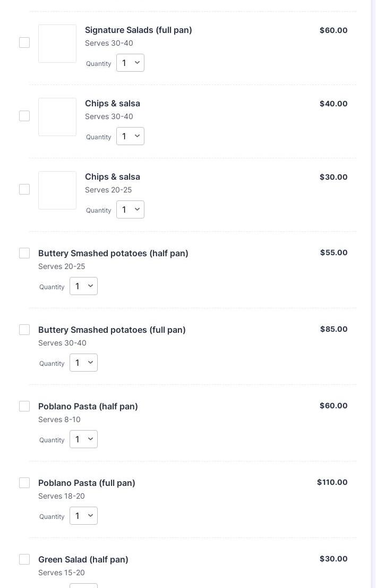Expand quantity selector for $30.00 Chips & salsa
Screen dimensions: 377x588
[x=130, y=209]
